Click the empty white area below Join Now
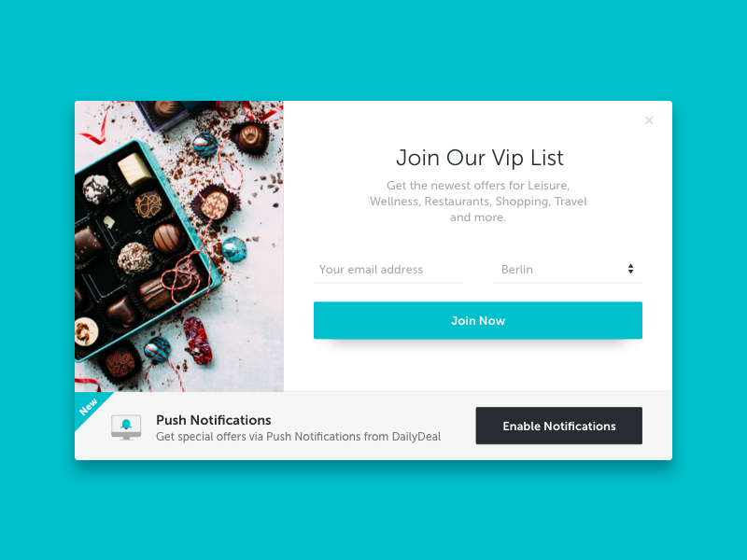The height and width of the screenshot is (560, 747). pos(478,367)
